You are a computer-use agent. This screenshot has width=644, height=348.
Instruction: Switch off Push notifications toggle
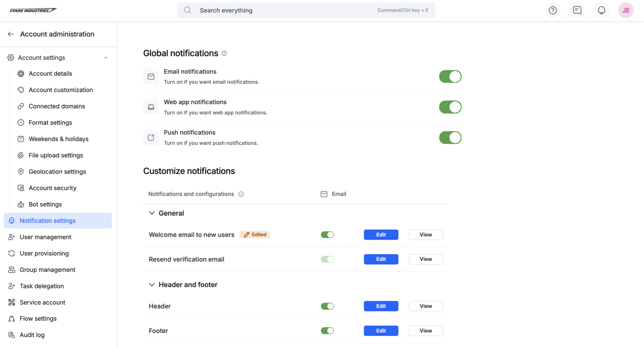pyautogui.click(x=450, y=138)
